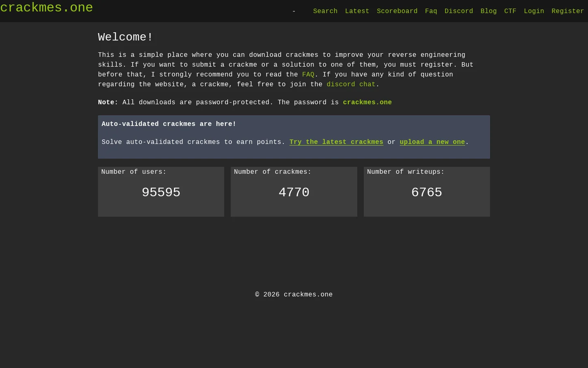The image size is (588, 368).
Task: Open the CTF navigation link
Action: (510, 11)
